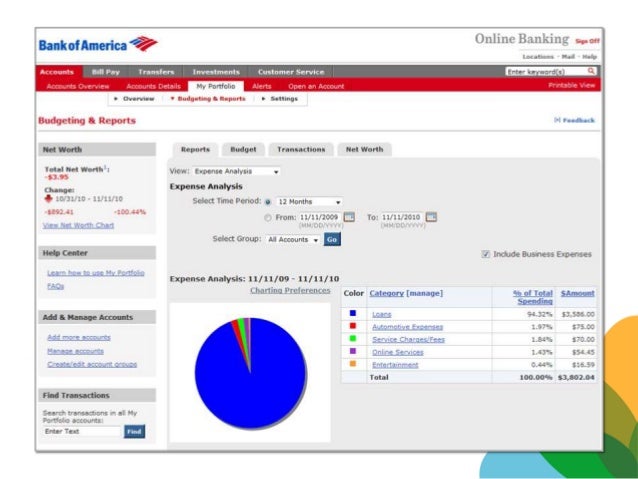The image size is (638, 479).
Task: Open the Automotive Expenses category link
Action: click(407, 327)
